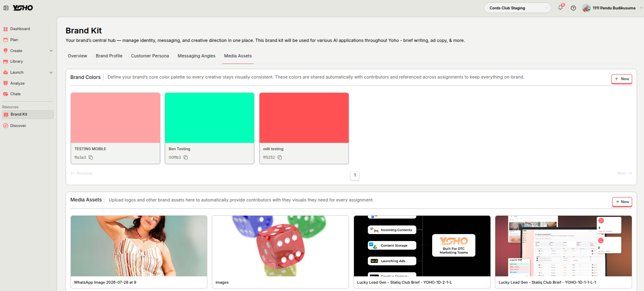
Task: Open notifications bell
Action: pyautogui.click(x=560, y=7)
